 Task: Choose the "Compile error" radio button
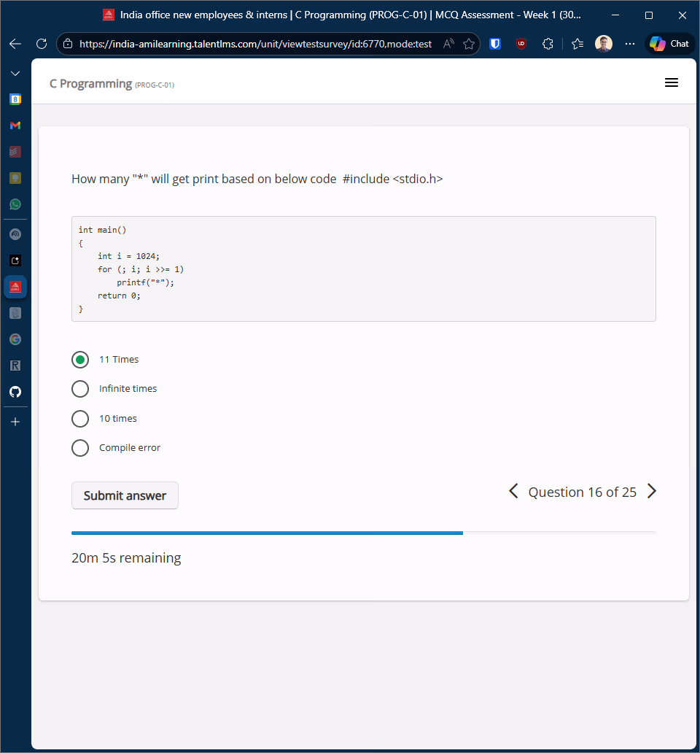80,448
